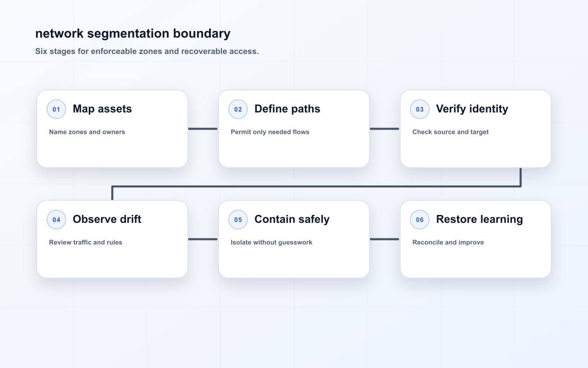Viewport: 588px width, 368px height.
Task: Click 'Check source and target' description
Action: [x=450, y=132]
